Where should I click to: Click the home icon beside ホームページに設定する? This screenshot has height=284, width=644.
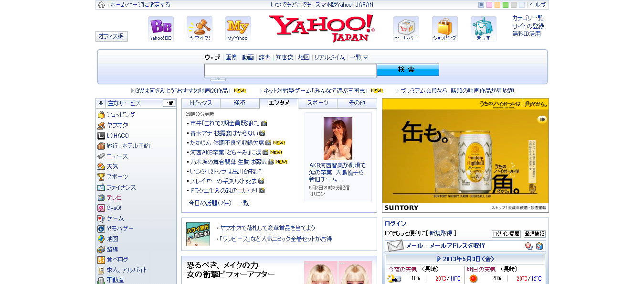[x=101, y=5]
